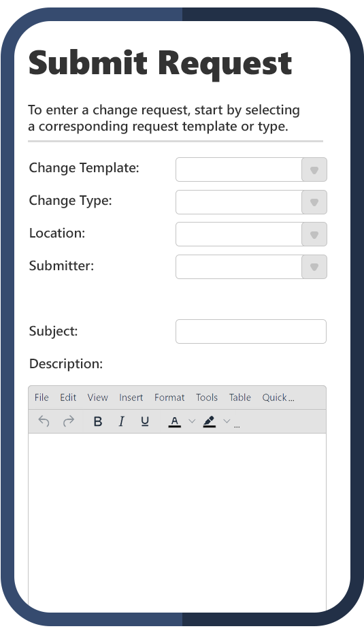The height and width of the screenshot is (633, 364).
Task: Toggle Underline formatting
Action: pyautogui.click(x=145, y=421)
